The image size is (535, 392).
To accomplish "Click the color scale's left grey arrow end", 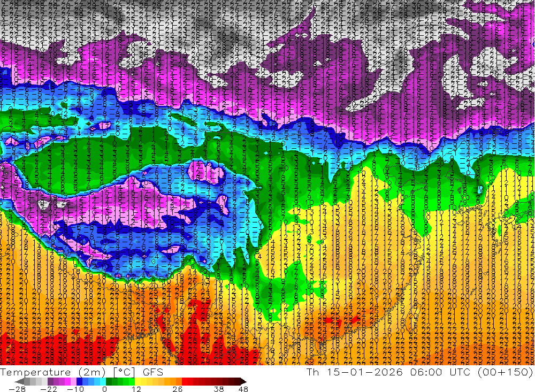I will (19, 381).
